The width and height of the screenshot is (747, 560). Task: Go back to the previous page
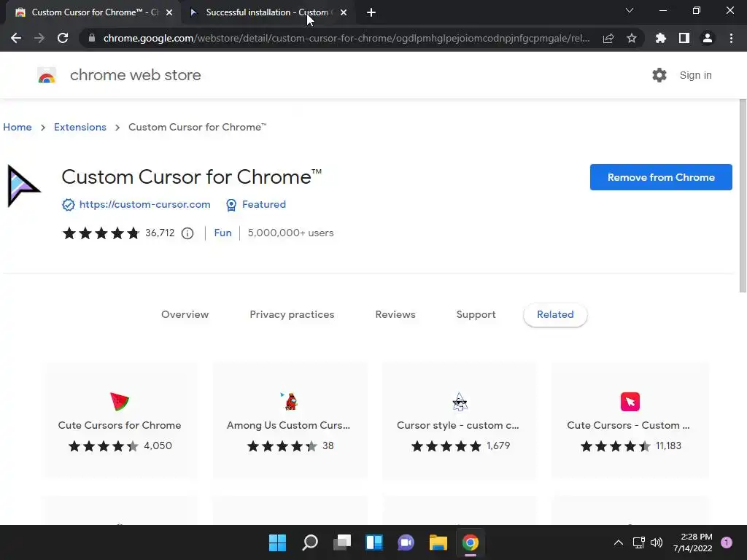(x=16, y=38)
